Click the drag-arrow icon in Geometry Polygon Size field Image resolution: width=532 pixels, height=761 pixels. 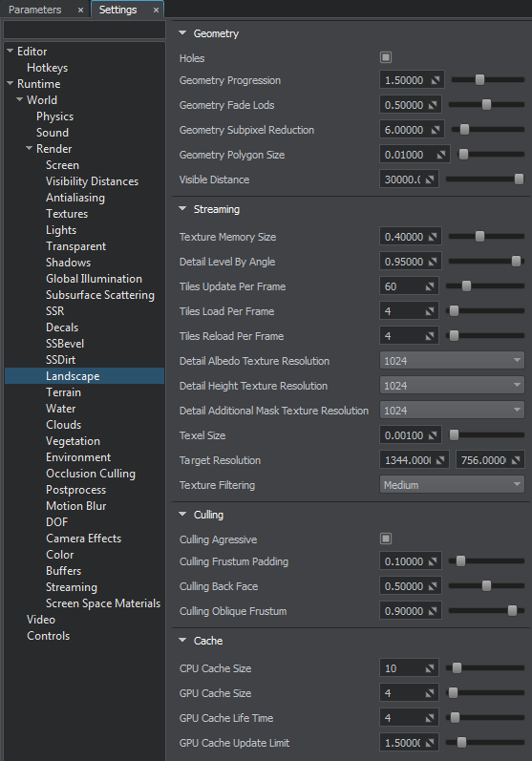point(441,155)
